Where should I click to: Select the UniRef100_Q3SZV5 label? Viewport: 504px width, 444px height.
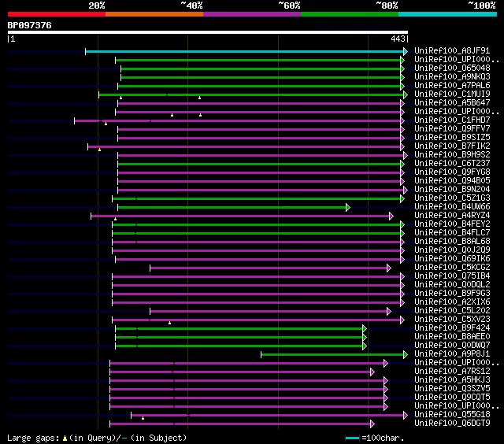click(452, 389)
